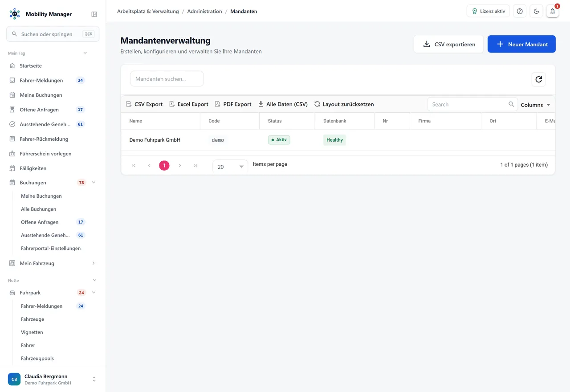
Task: Collapse the Buchungen submenu chevron
Action: [x=94, y=183]
